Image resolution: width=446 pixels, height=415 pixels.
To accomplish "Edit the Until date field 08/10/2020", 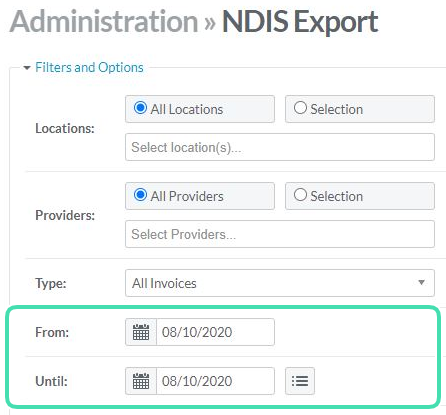I will coord(215,381).
